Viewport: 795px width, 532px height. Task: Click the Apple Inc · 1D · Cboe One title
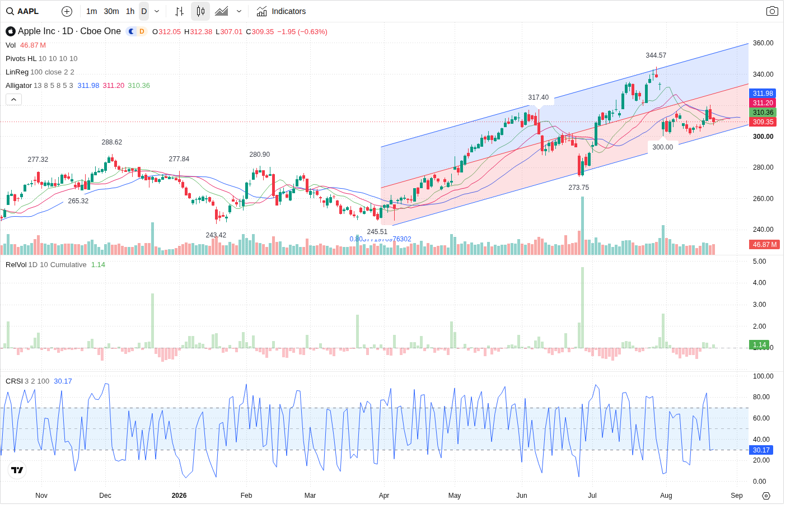pyautogui.click(x=69, y=31)
